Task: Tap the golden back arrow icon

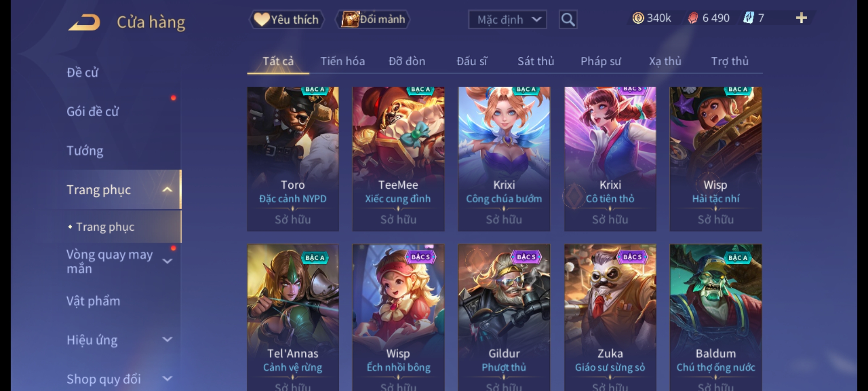Action: coord(84,22)
